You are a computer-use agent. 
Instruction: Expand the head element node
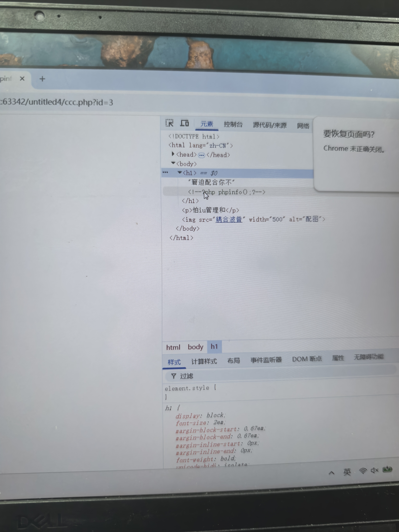click(173, 154)
